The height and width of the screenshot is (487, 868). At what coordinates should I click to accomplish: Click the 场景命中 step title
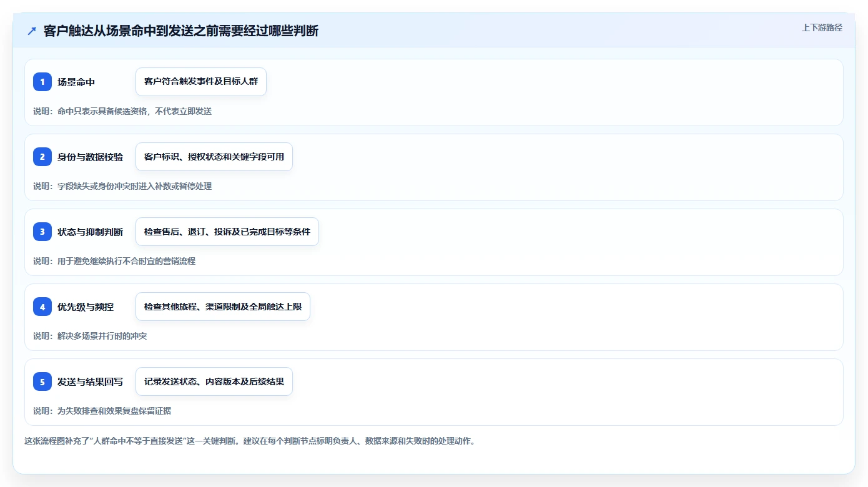click(76, 82)
